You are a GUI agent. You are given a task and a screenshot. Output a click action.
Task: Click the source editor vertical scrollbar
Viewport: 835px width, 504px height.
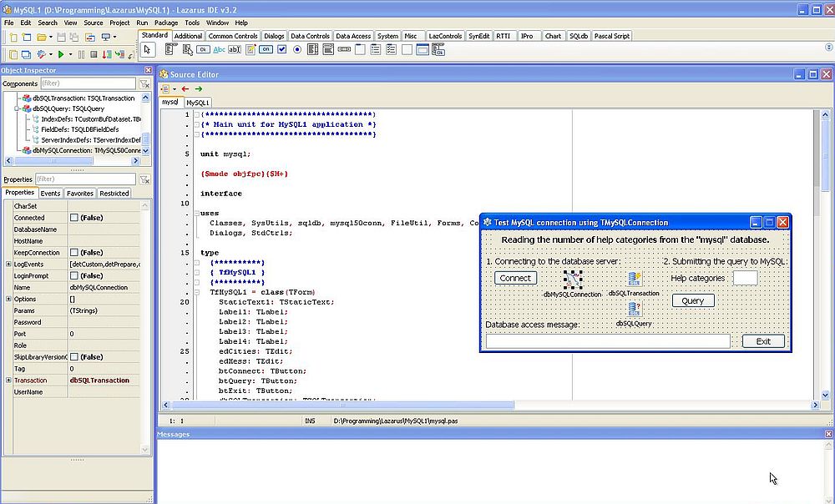click(825, 255)
